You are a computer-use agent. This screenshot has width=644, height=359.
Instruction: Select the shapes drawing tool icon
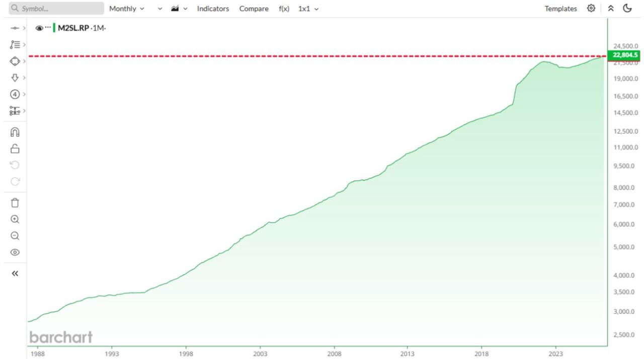click(15, 61)
